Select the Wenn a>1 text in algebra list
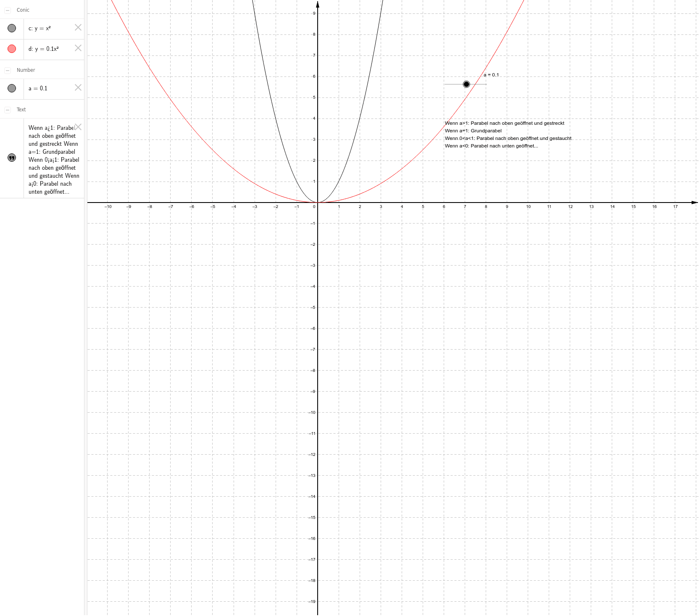The width and height of the screenshot is (700, 616). coord(54,160)
